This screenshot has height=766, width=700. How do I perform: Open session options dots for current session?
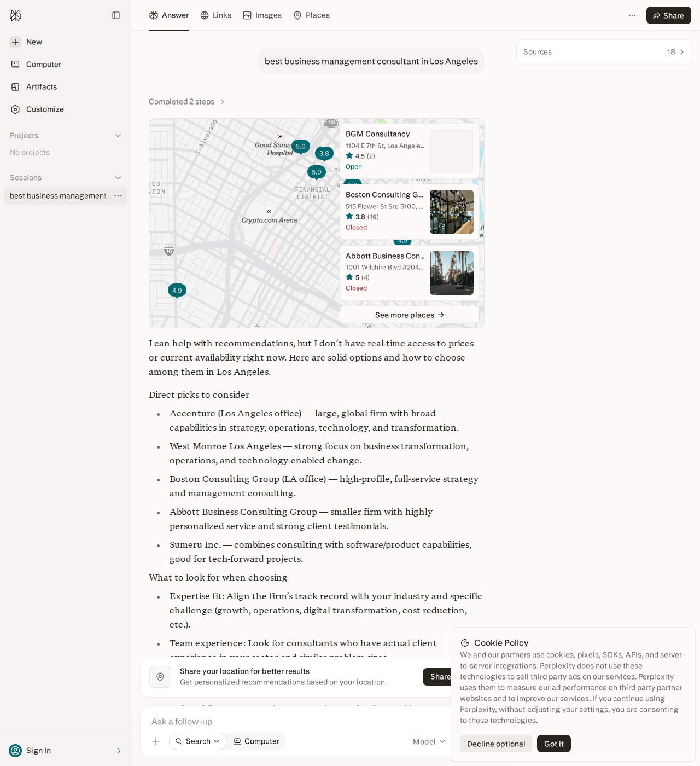118,196
